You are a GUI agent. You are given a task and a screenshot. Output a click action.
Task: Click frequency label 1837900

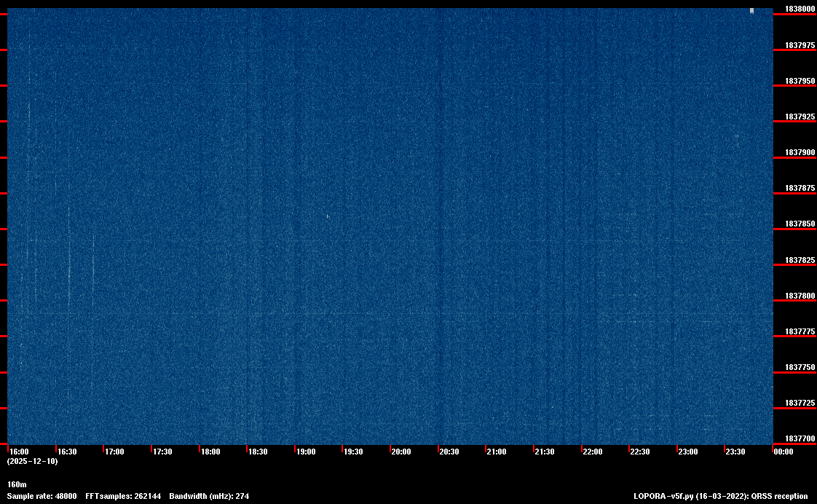coord(800,153)
